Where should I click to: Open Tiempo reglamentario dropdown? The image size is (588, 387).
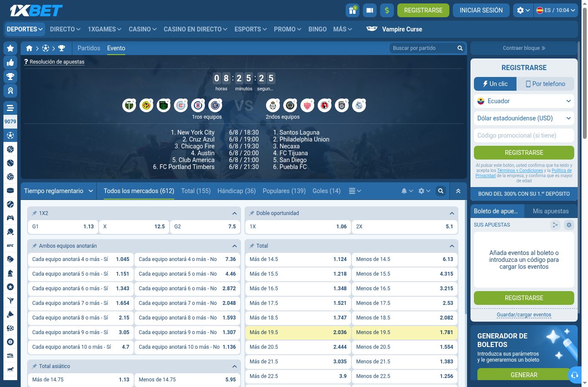point(59,191)
